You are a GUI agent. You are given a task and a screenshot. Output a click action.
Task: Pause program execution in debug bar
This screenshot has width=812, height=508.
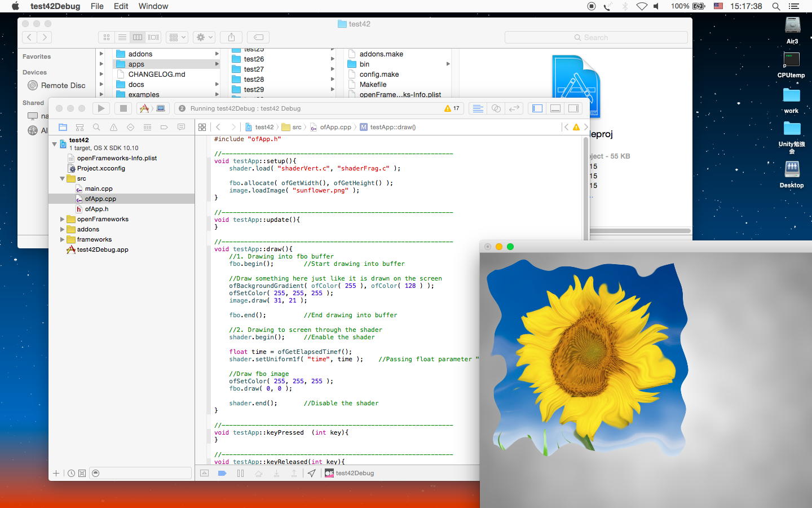[241, 473]
